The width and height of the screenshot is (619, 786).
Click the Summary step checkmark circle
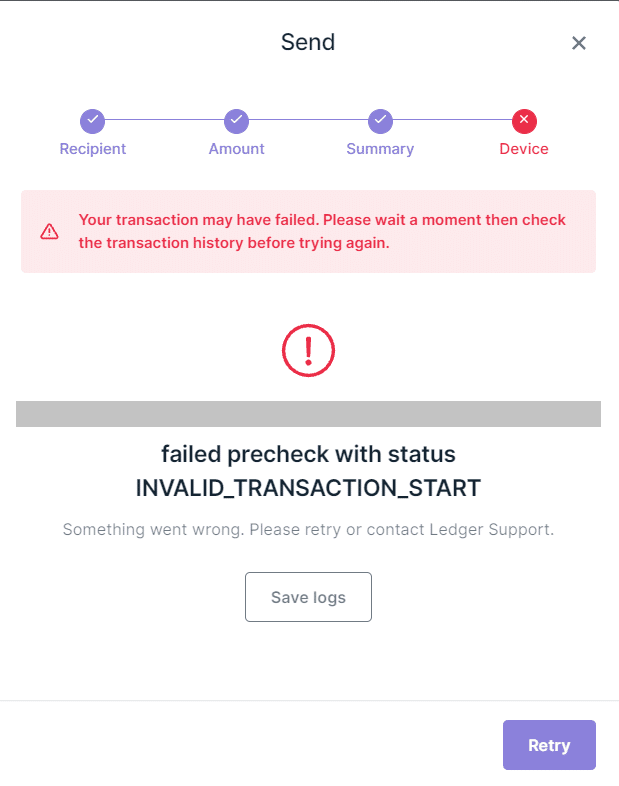380,121
